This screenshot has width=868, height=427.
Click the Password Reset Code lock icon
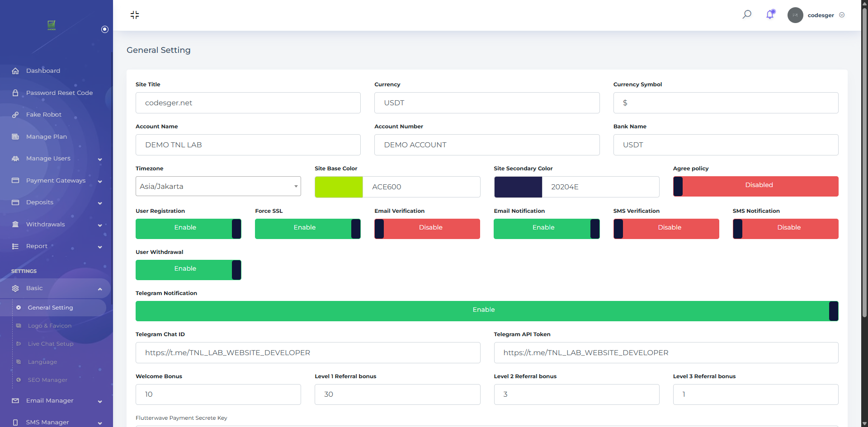[15, 93]
